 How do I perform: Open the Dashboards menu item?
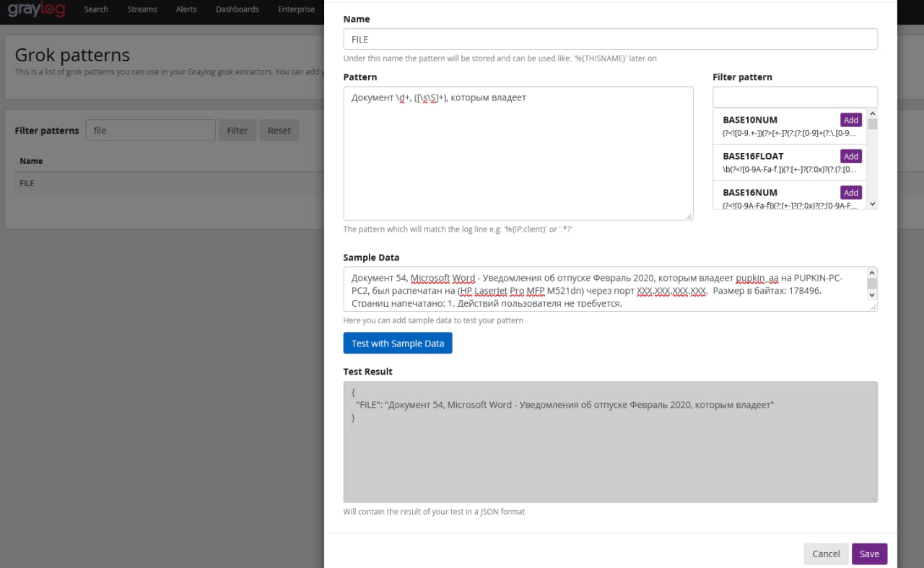237,9
